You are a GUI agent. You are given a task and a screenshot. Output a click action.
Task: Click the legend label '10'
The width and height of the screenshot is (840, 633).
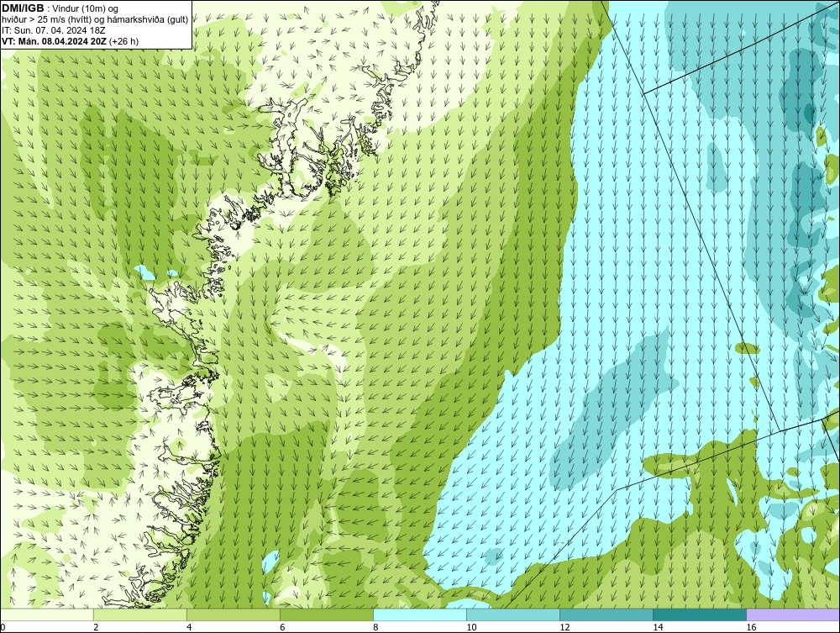pos(471,627)
